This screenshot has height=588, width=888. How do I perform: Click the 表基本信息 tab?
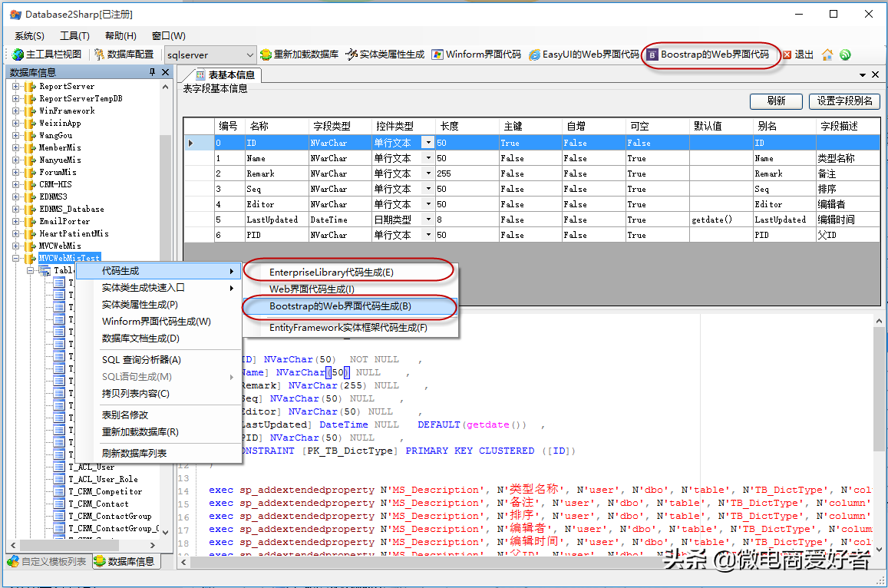click(225, 74)
